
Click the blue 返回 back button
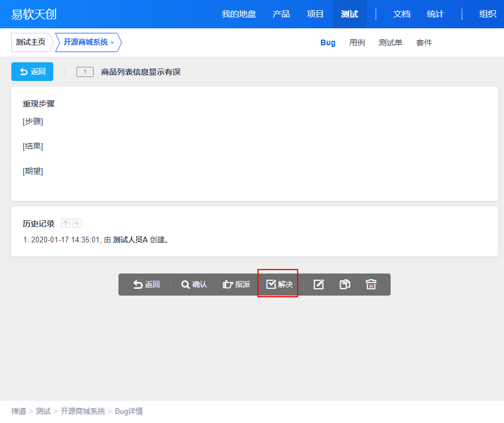[32, 71]
